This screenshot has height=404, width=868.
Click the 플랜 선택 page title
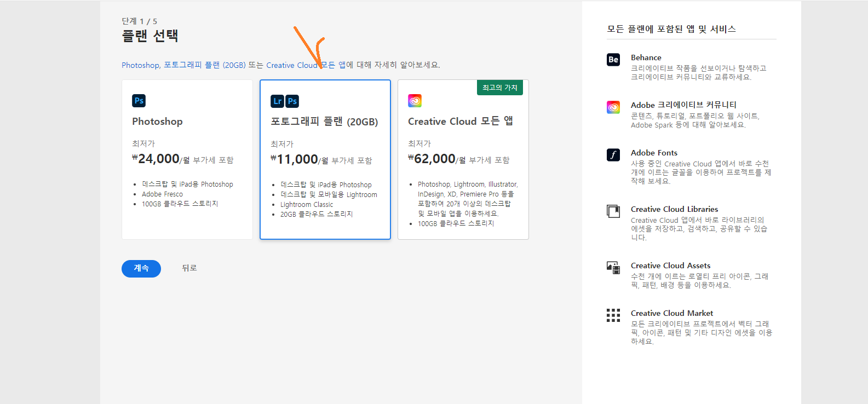tap(150, 36)
